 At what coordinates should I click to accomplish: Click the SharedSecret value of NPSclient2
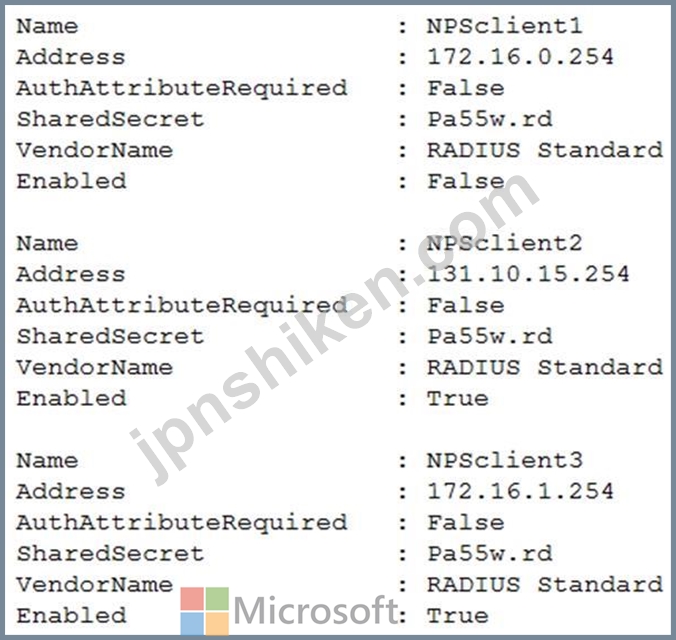point(489,336)
